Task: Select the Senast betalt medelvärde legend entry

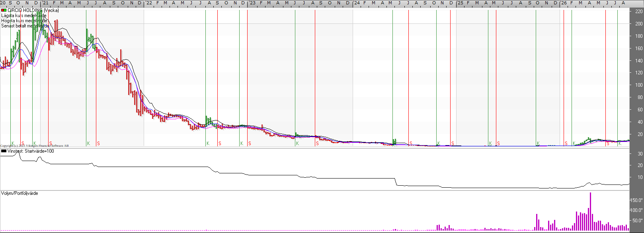Action: (x=25, y=26)
